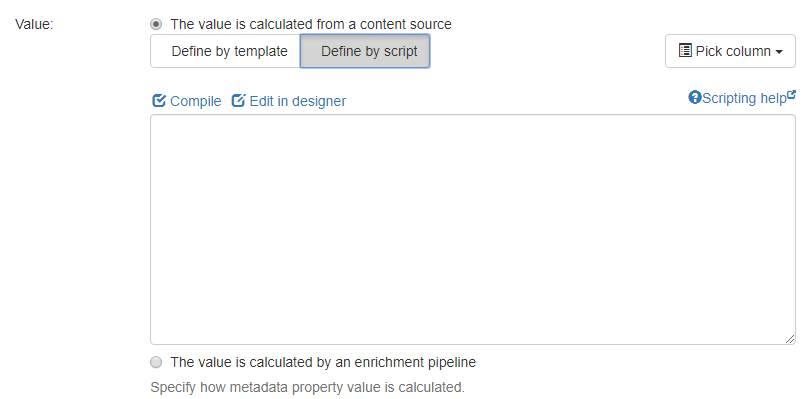Switch to Define by template
Viewport: 807px width, 399px height.
225,51
